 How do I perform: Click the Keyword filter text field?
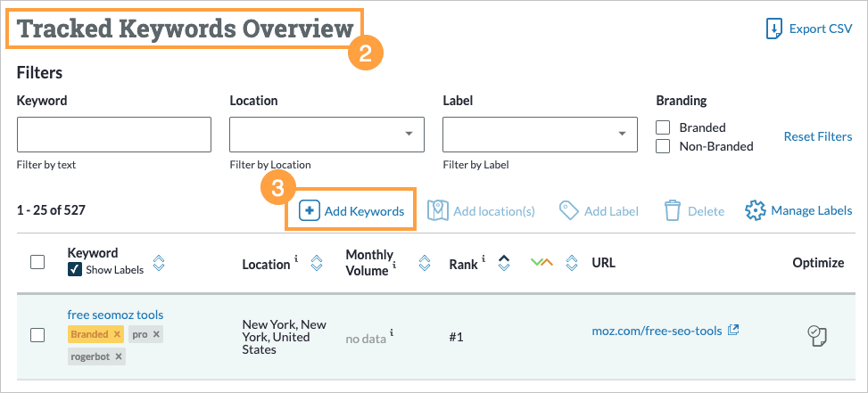point(114,134)
